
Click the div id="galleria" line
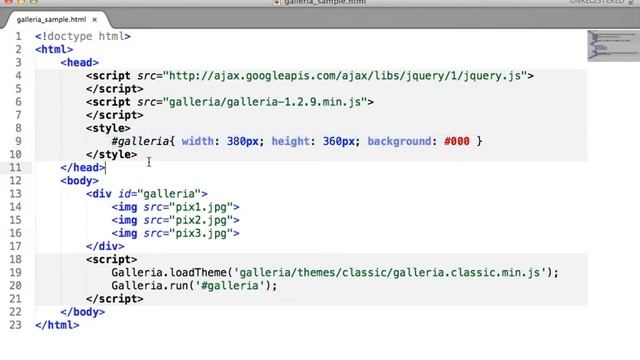point(147,193)
